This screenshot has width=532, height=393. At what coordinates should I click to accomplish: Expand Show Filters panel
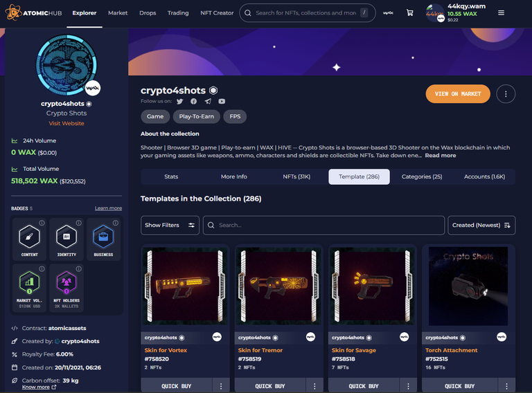click(x=170, y=226)
